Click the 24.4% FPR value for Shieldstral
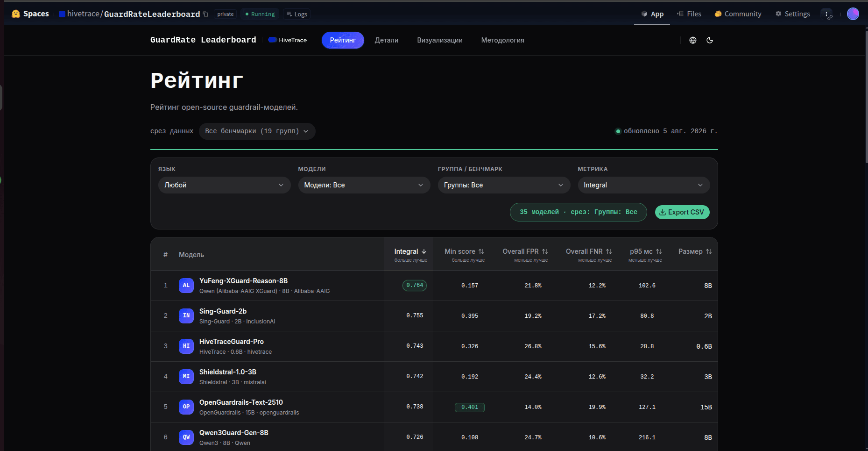Screen dimensions: 868x451 533,377
